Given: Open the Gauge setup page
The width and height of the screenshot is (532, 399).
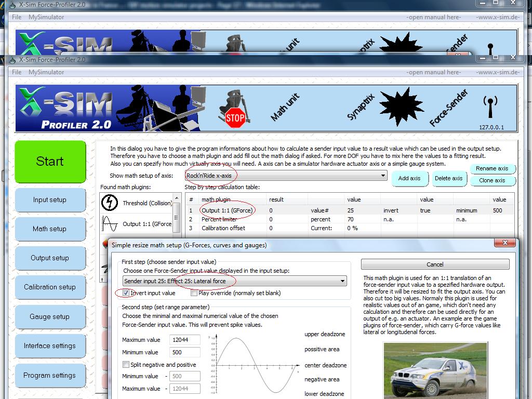Looking at the screenshot, I should (x=50, y=316).
